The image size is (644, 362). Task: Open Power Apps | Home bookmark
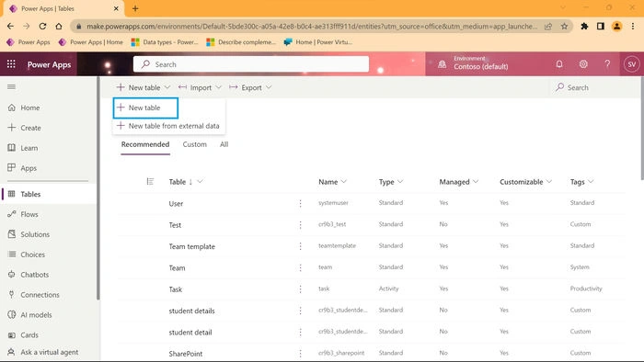tap(91, 42)
